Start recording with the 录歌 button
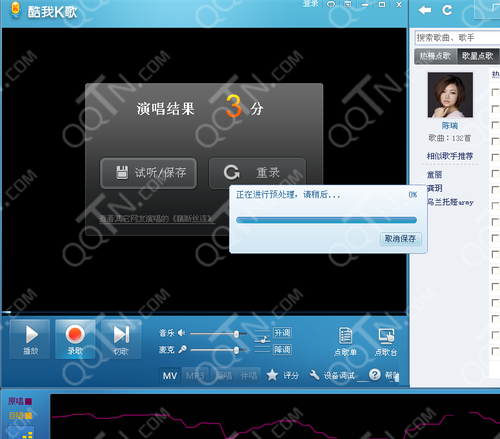500x439 pixels. 75,339
